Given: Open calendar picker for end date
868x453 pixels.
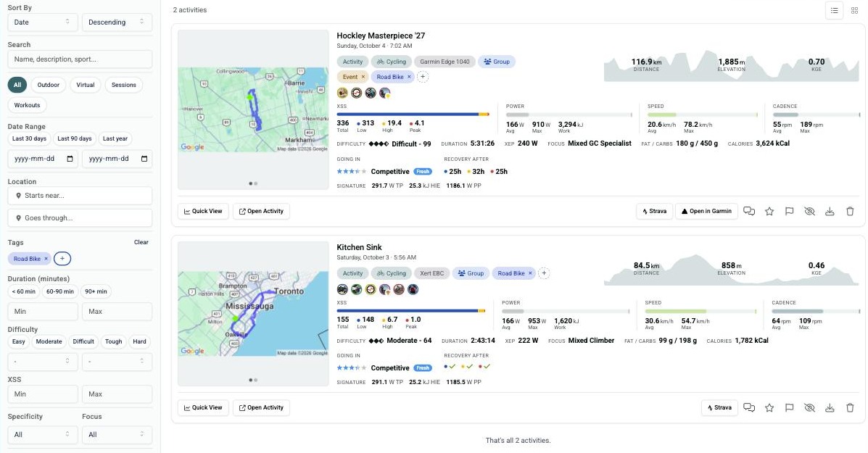Looking at the screenshot, I should [x=144, y=159].
